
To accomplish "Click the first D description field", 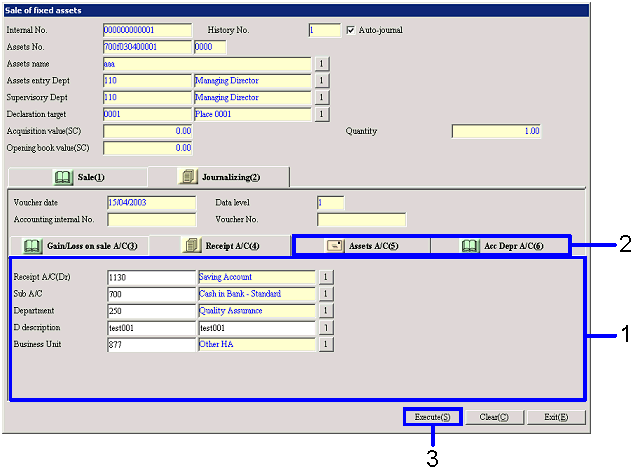I will [152, 328].
